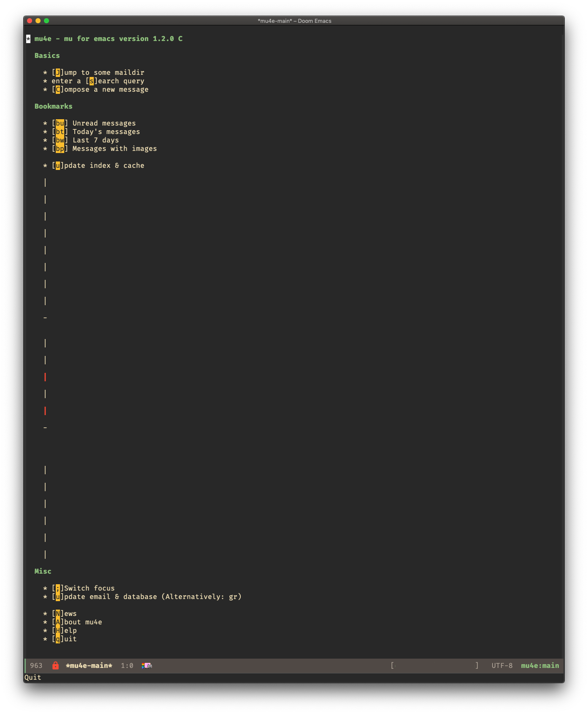Click the UTF-8 encoding indicator
The width and height of the screenshot is (588, 714).
pyautogui.click(x=502, y=665)
